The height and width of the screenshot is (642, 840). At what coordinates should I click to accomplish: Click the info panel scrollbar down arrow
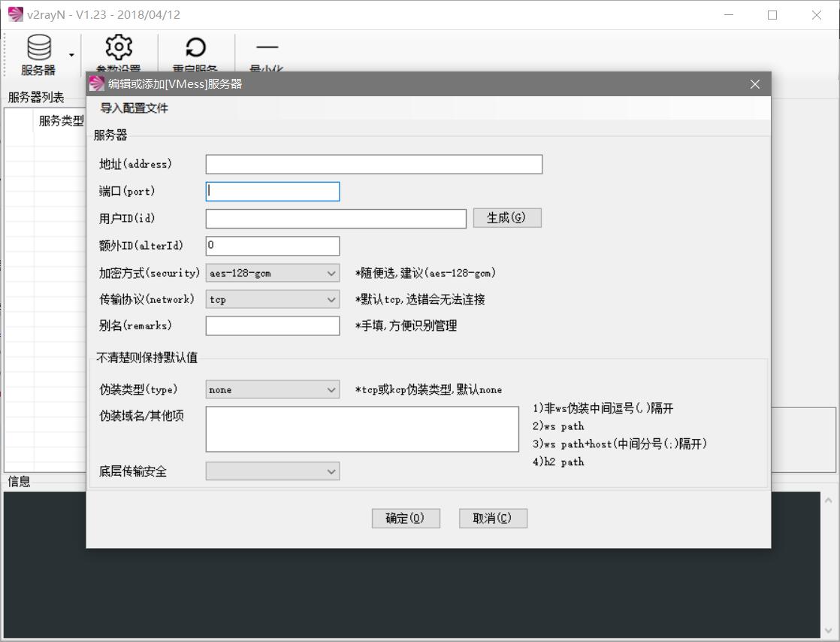(828, 631)
